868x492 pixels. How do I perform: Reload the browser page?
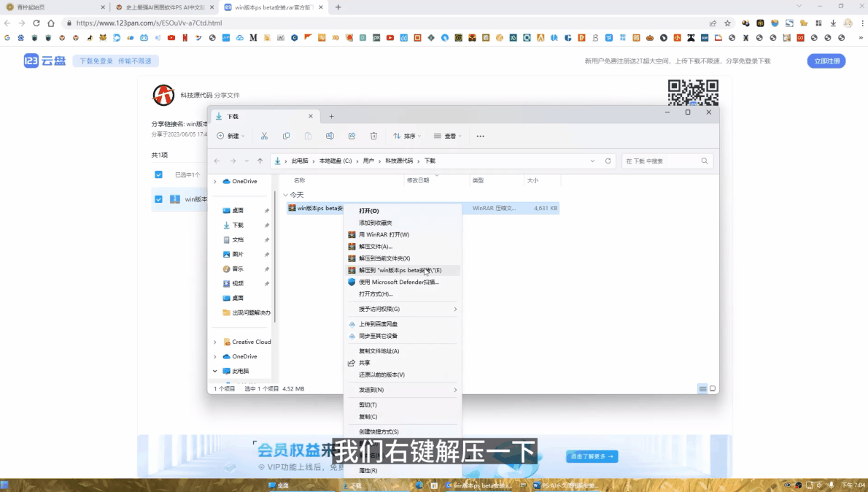point(36,23)
